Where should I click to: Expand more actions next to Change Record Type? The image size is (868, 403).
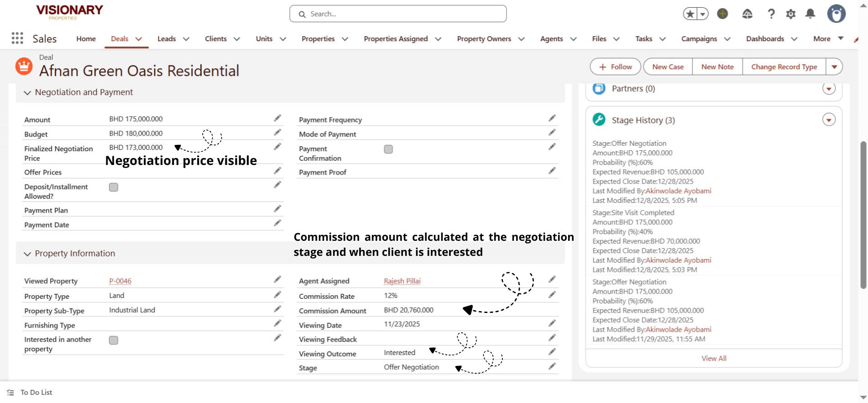tap(834, 67)
